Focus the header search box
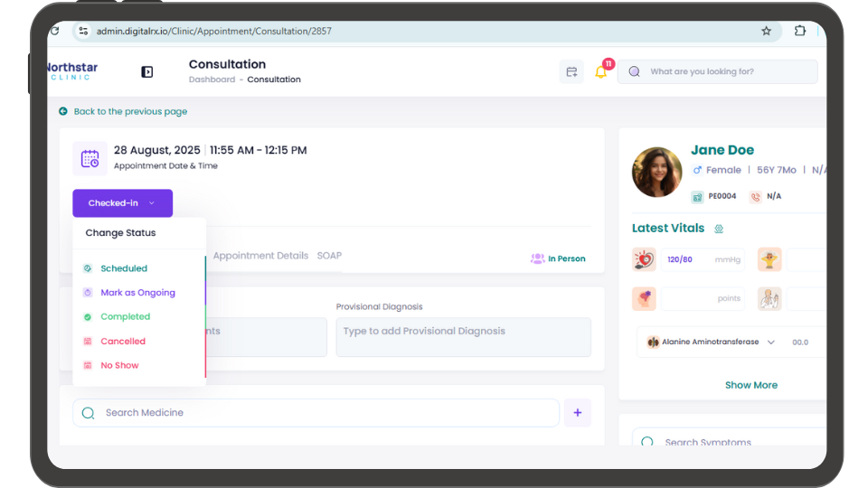This screenshot has height=488, width=868. click(x=717, y=72)
